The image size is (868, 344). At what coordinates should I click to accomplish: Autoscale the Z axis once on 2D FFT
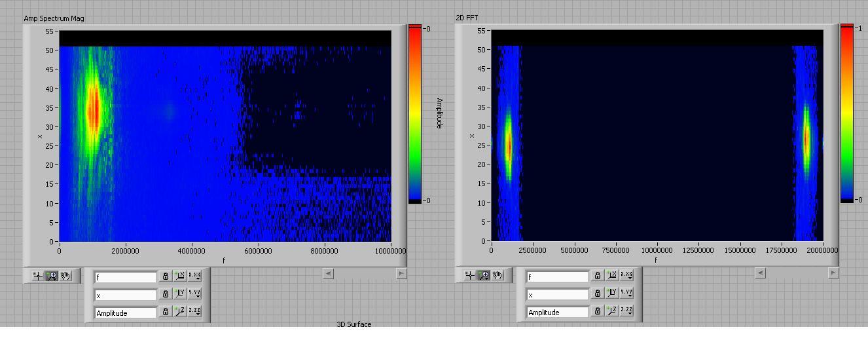tap(612, 311)
